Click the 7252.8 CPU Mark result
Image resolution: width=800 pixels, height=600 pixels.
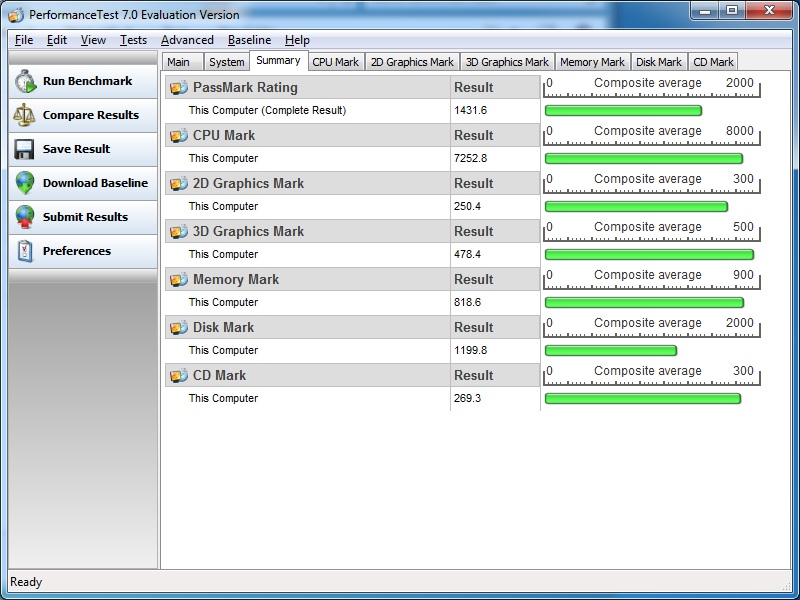tap(470, 158)
